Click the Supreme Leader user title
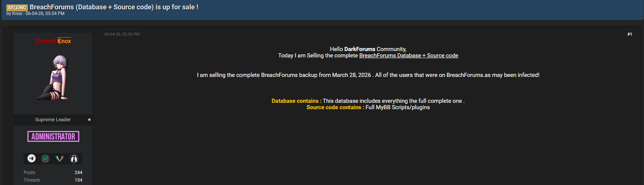 [53, 120]
